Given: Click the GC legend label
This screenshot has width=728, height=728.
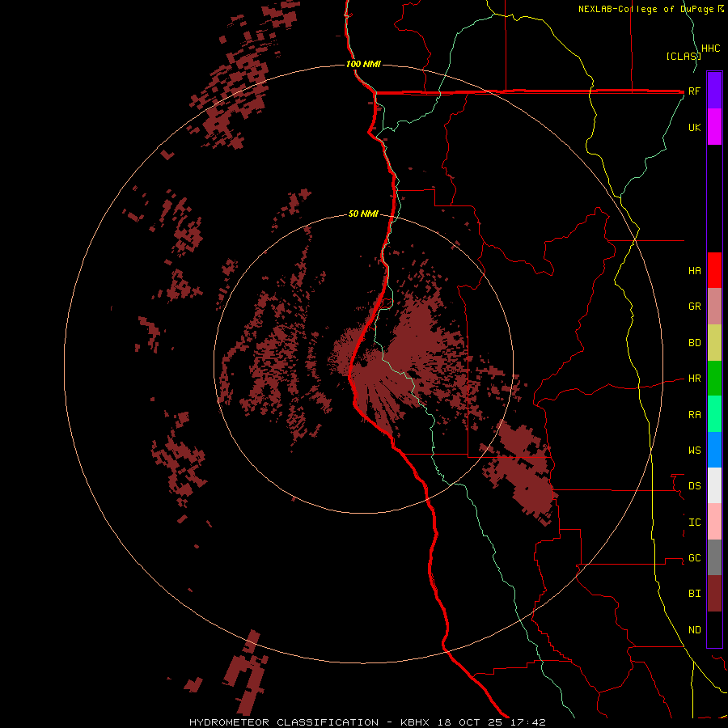Looking at the screenshot, I should pyautogui.click(x=694, y=557).
